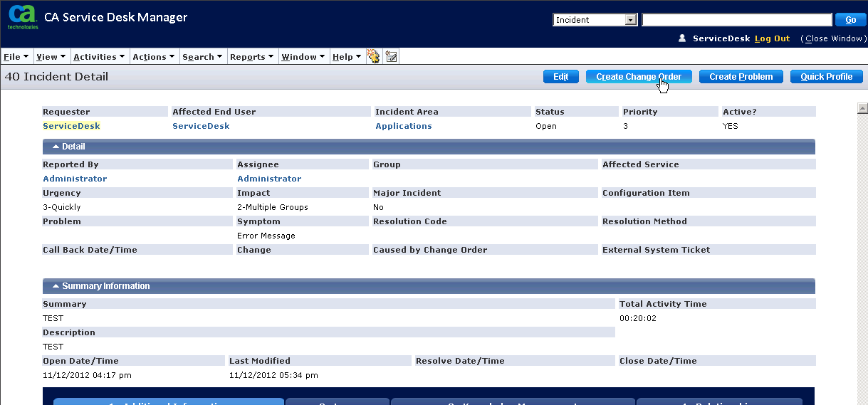This screenshot has width=868, height=405.
Task: Click the Log Out link
Action: pos(772,38)
